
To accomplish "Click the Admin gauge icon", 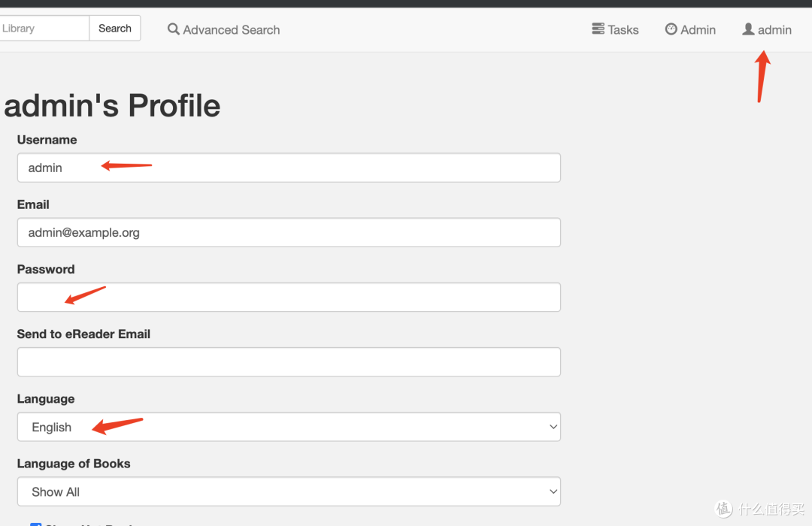I will pos(671,29).
